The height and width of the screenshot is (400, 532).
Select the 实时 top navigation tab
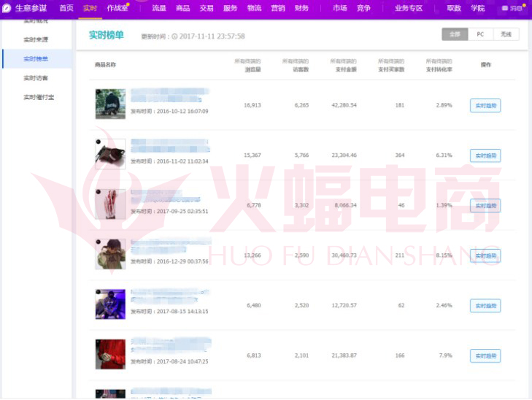click(90, 8)
